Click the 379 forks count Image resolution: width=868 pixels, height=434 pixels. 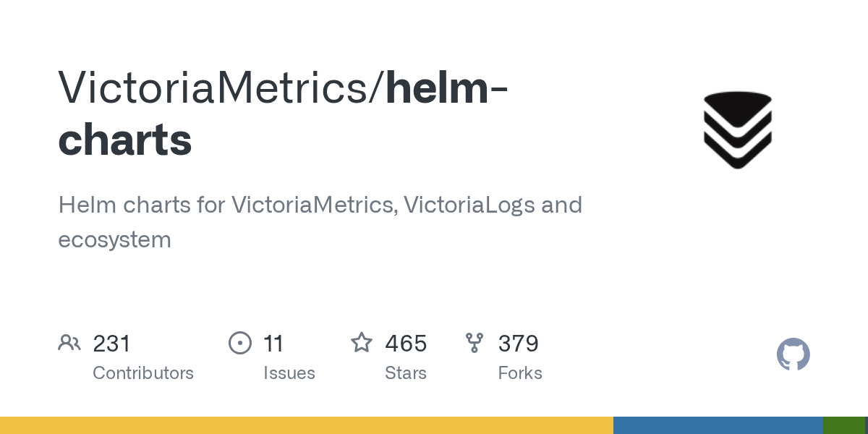(x=518, y=343)
